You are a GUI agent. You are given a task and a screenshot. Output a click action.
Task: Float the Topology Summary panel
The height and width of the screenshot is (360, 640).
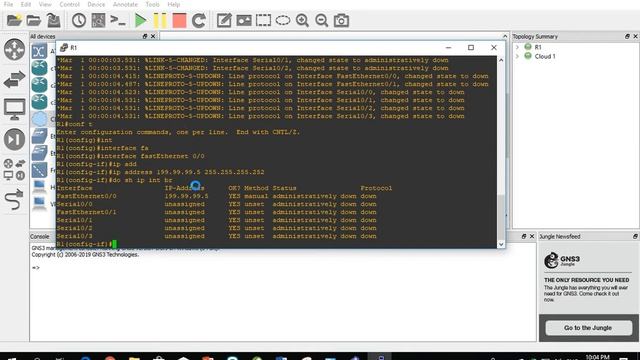coord(627,36)
